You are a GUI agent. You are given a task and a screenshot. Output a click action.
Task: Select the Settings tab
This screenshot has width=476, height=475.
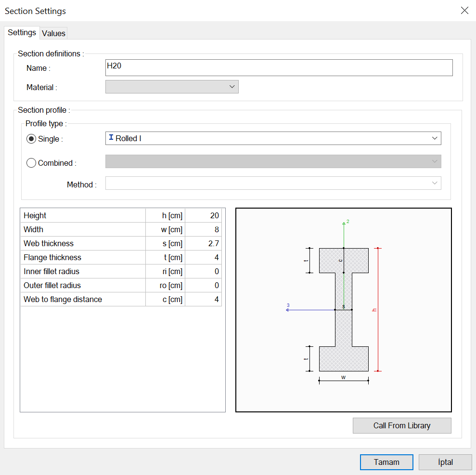(x=22, y=33)
